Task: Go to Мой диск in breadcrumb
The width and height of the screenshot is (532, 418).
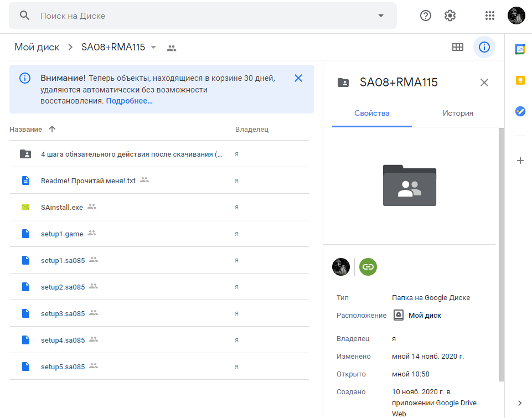Action: point(37,47)
